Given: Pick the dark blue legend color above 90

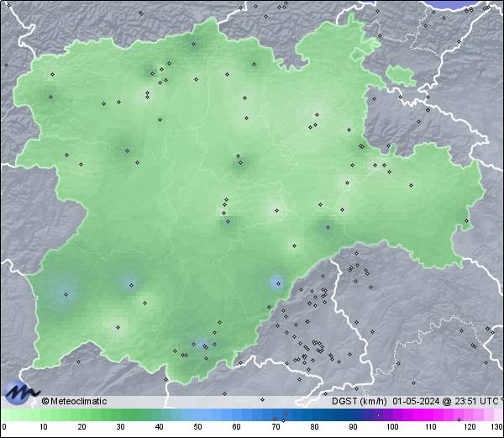Looking at the screenshot, I should click(x=353, y=414).
